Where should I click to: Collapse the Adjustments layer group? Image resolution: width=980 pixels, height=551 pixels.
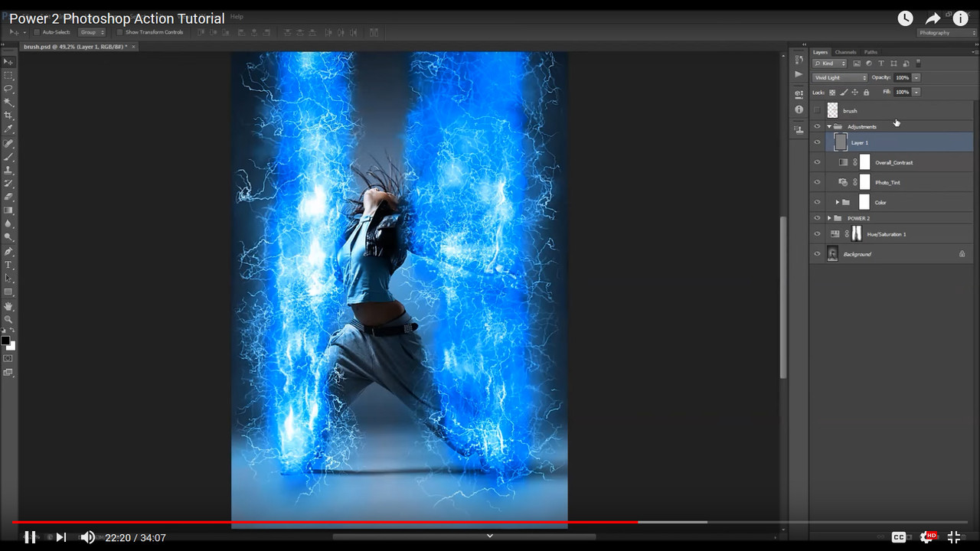point(829,126)
